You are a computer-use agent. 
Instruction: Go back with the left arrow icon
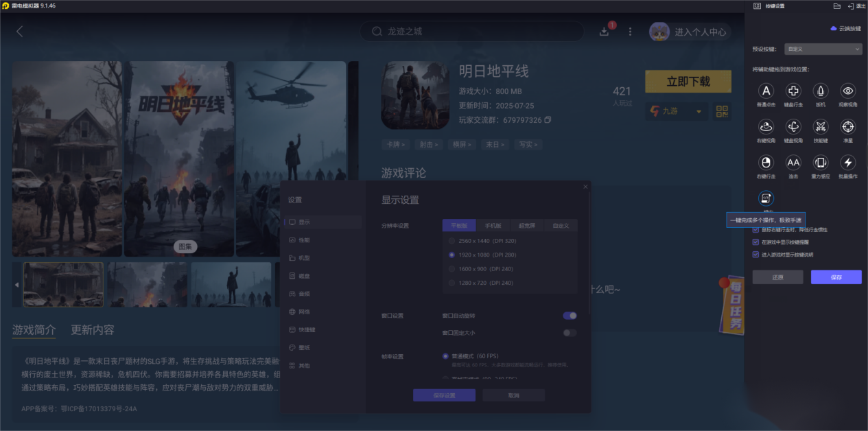click(x=19, y=32)
